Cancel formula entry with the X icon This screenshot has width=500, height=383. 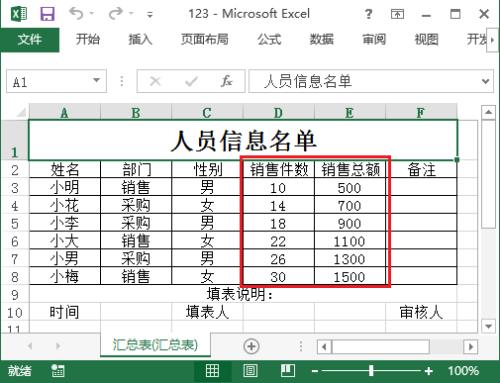click(155, 81)
